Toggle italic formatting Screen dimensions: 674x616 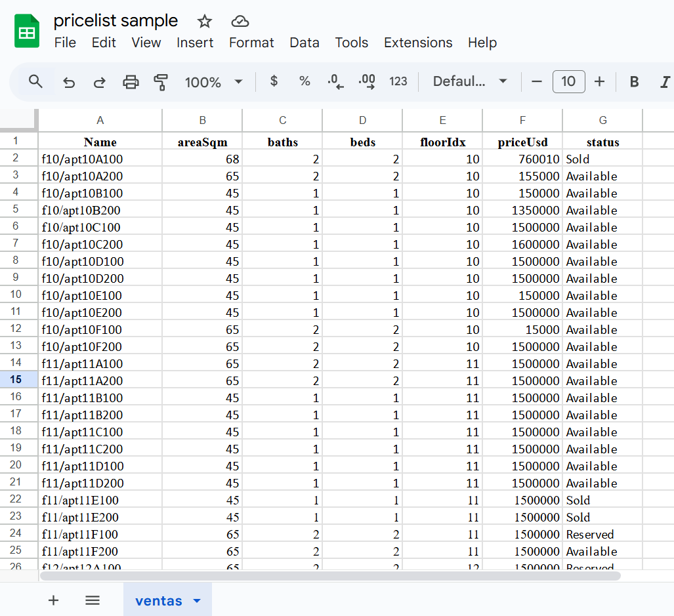click(665, 81)
